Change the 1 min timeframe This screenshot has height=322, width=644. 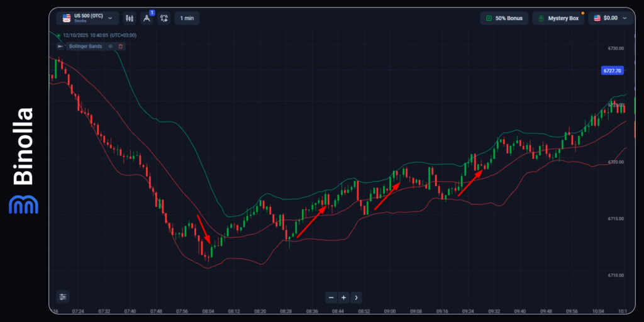(187, 18)
